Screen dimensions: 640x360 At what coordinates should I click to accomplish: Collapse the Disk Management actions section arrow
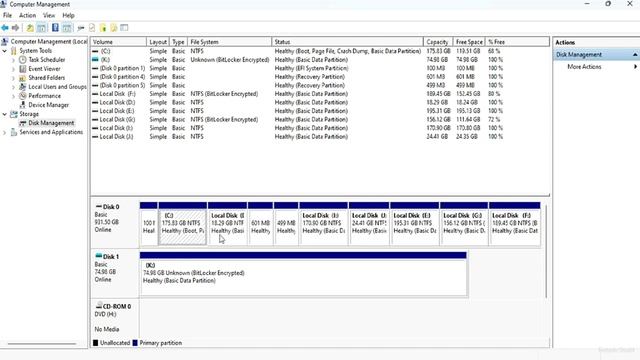(x=635, y=55)
